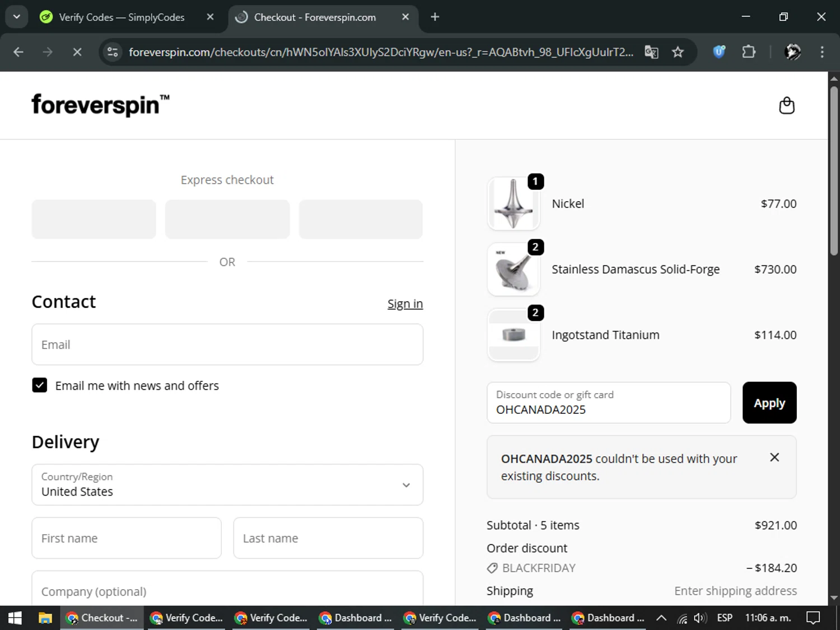Click the ESP language indicator
The width and height of the screenshot is (840, 630).
tap(725, 618)
